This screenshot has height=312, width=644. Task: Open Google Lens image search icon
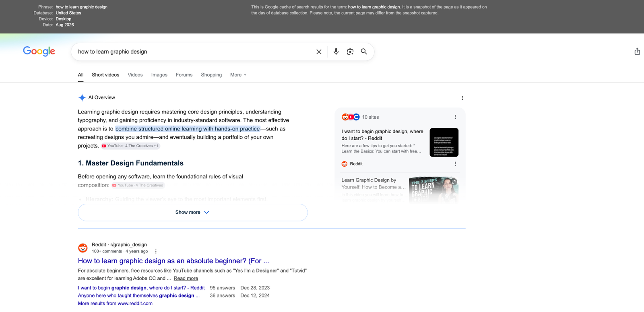pos(350,52)
